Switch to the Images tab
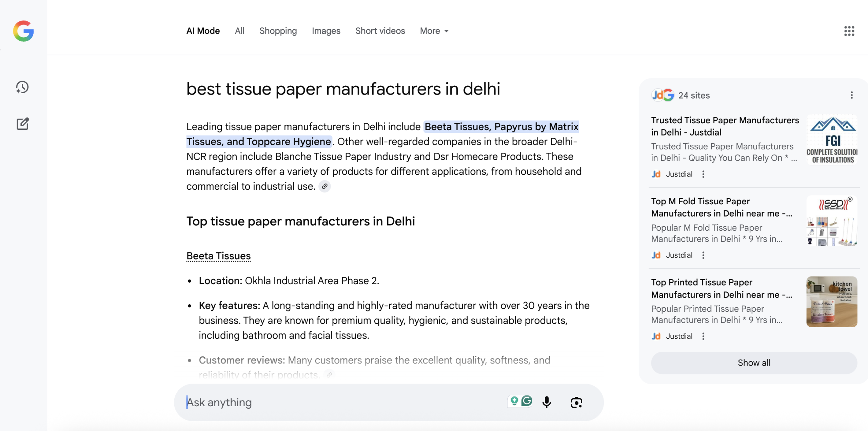The width and height of the screenshot is (868, 431). (326, 31)
